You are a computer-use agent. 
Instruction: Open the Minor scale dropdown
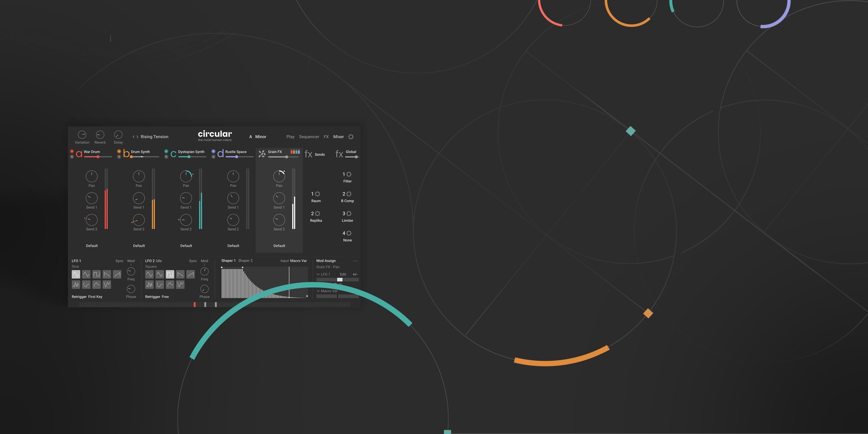coord(261,137)
